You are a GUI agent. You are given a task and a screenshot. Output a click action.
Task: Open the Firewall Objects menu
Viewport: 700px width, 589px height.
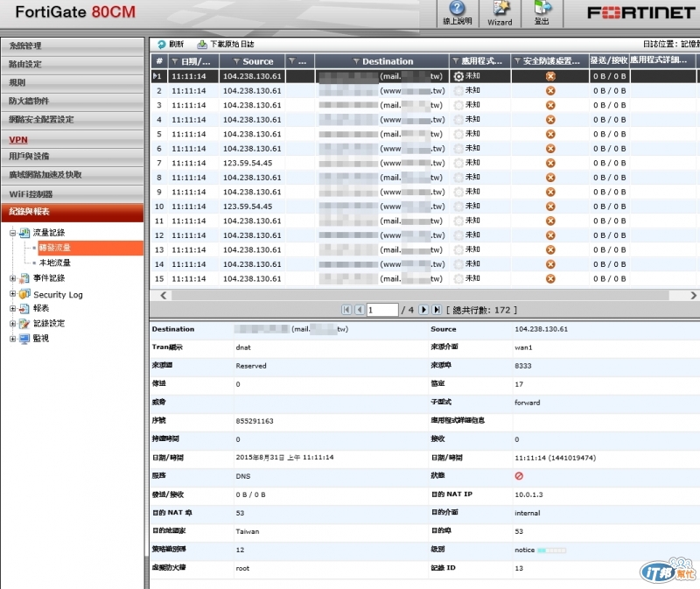pos(73,101)
